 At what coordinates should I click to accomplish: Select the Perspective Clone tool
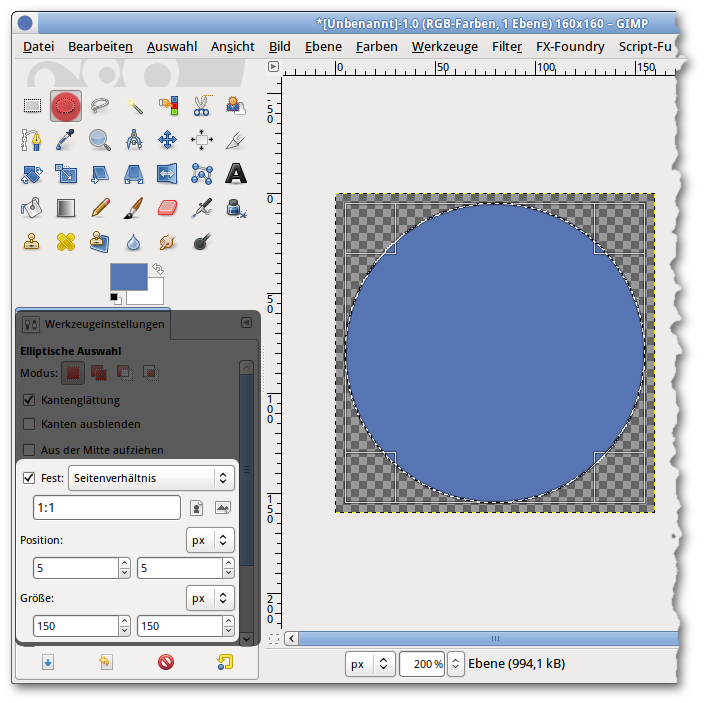pos(100,242)
